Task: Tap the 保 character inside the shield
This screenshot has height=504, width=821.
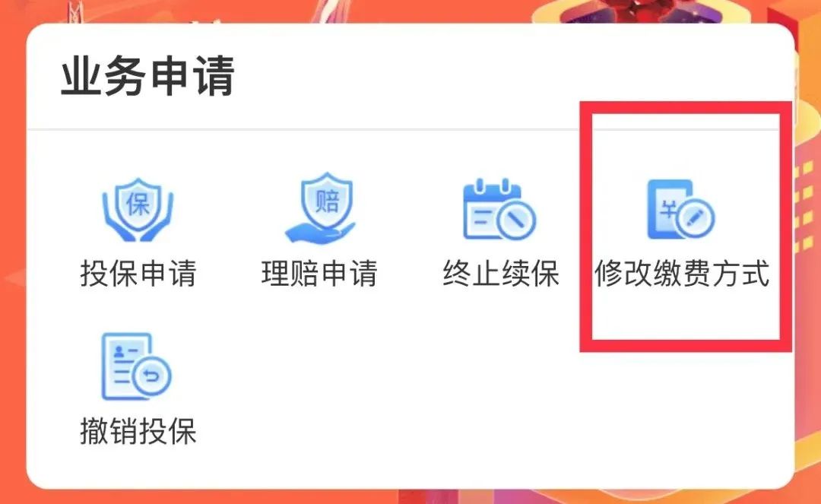Action: click(x=138, y=203)
